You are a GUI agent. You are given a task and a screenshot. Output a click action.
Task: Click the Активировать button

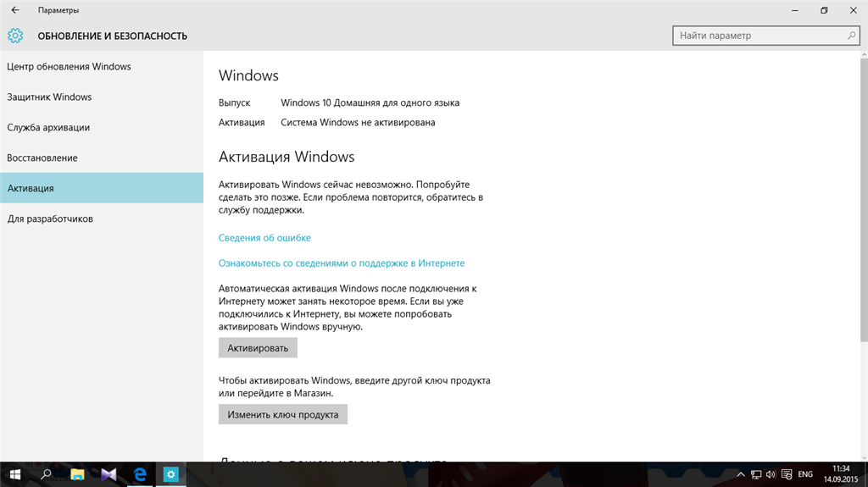(x=258, y=348)
